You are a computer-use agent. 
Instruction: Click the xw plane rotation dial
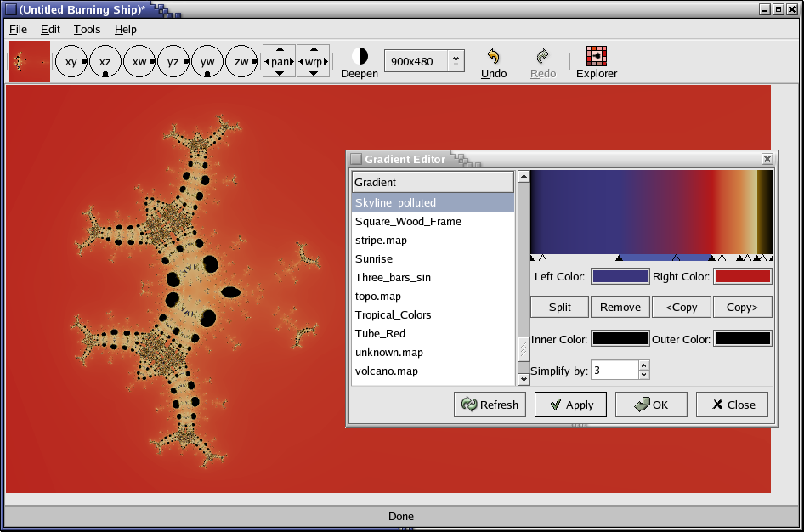pos(139,61)
